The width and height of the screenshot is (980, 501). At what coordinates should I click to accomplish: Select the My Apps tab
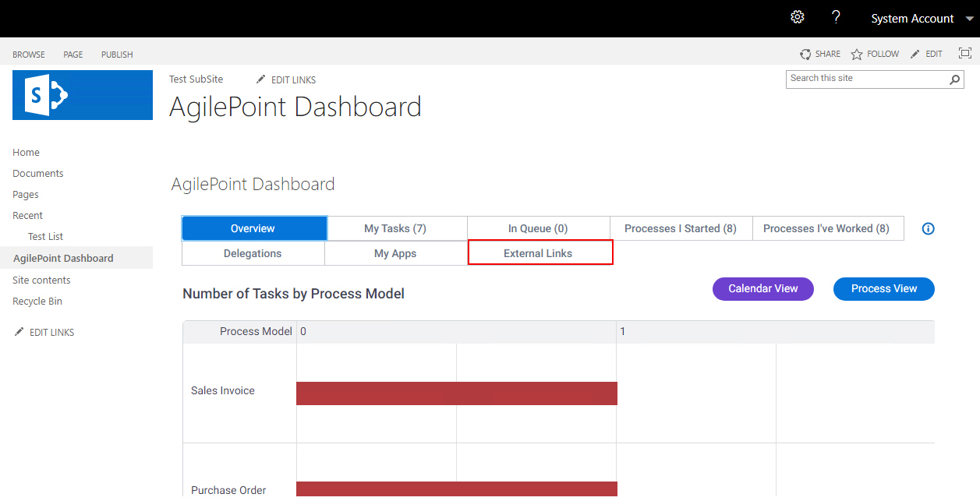coord(395,253)
